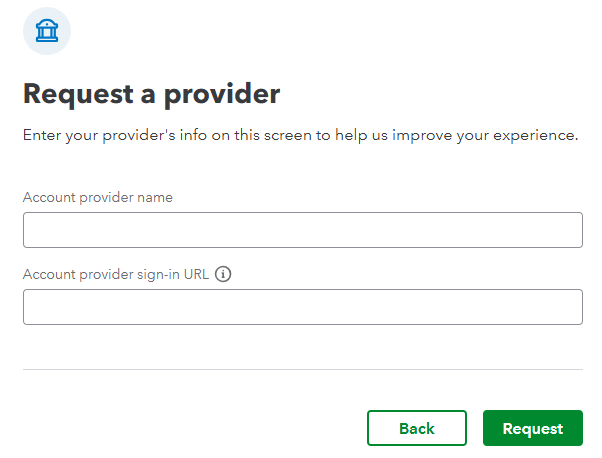Place cursor in the first text box

pyautogui.click(x=303, y=230)
